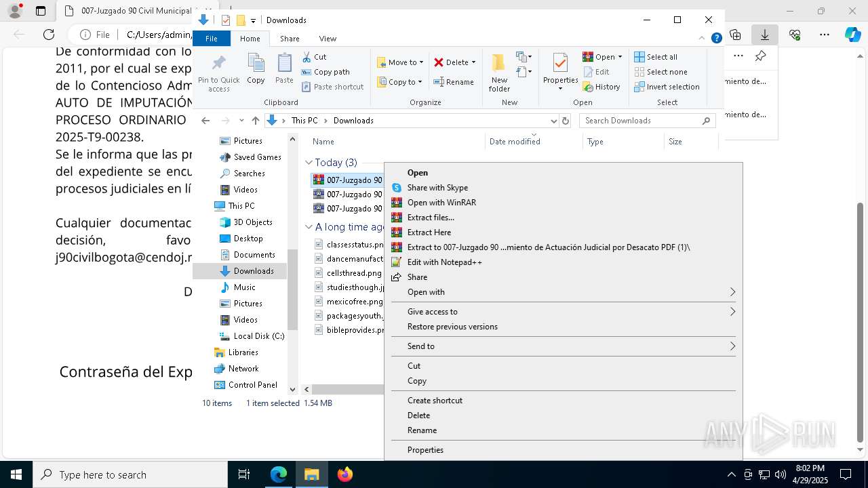Choose Share with Skype
868x488 pixels.
tap(564, 188)
